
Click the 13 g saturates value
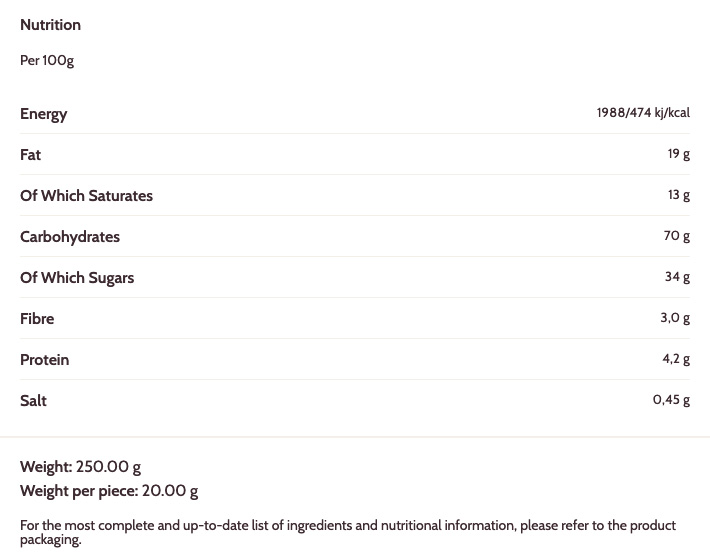click(679, 195)
